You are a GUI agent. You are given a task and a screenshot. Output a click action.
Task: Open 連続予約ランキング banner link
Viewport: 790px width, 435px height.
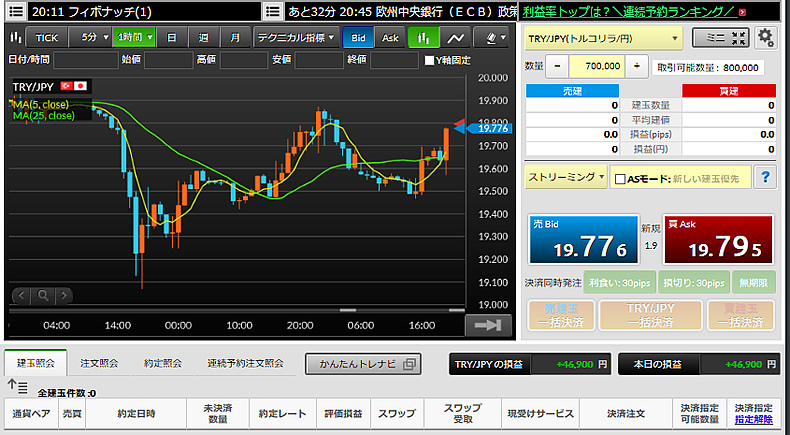point(629,12)
